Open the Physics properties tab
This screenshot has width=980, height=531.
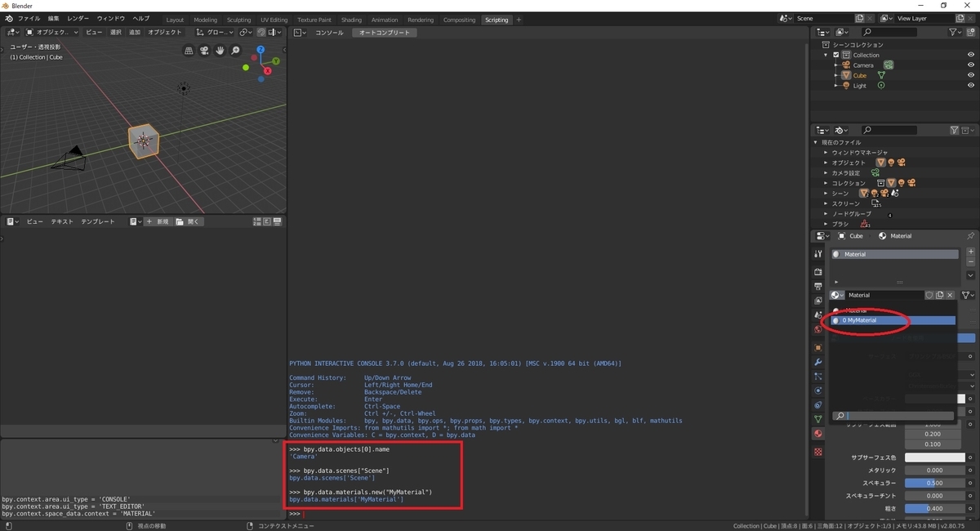coord(818,390)
